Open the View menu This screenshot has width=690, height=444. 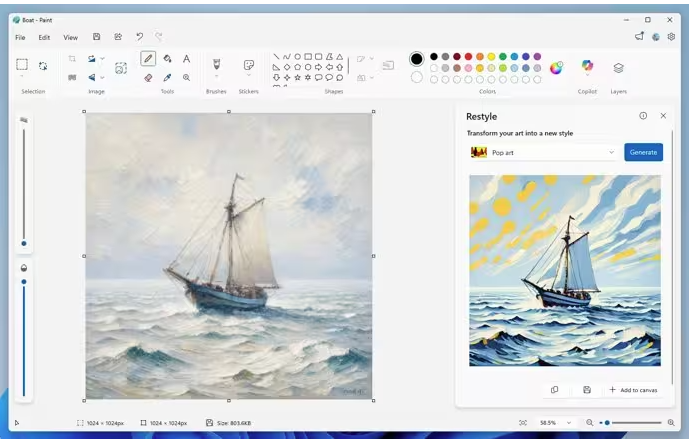pyautogui.click(x=70, y=37)
